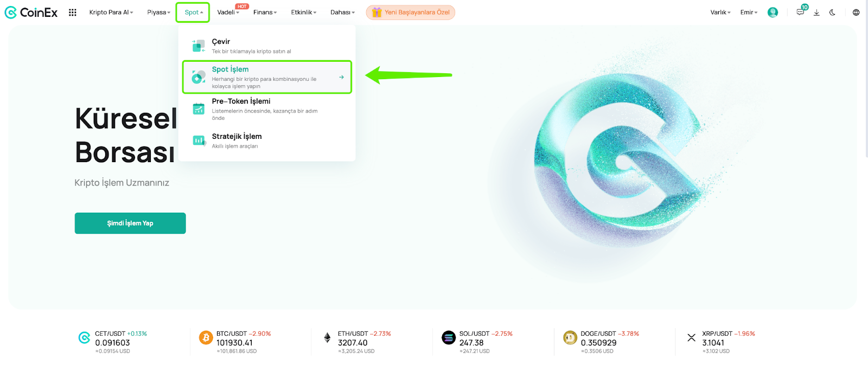This screenshot has width=868, height=365.
Task: Click BTC price 101930.41
Action: click(x=234, y=343)
